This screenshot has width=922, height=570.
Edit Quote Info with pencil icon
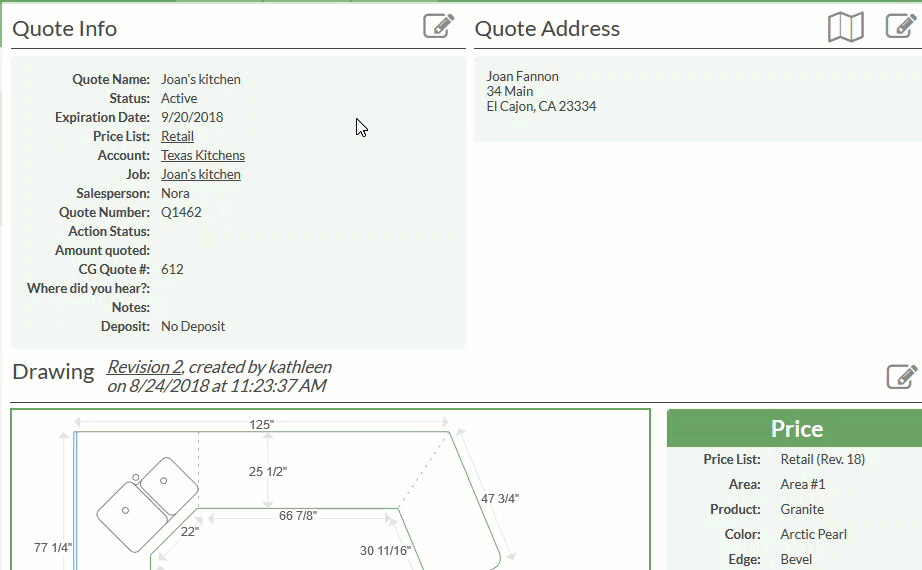tap(439, 26)
